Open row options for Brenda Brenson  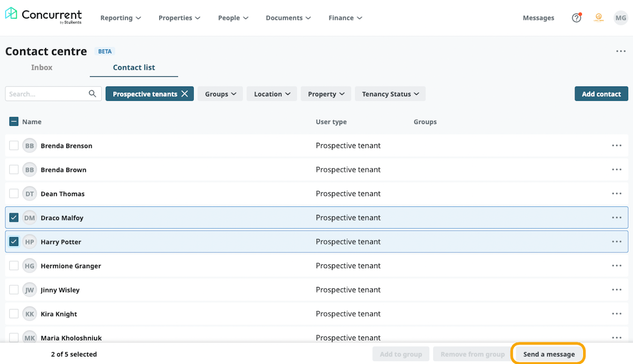(x=616, y=146)
